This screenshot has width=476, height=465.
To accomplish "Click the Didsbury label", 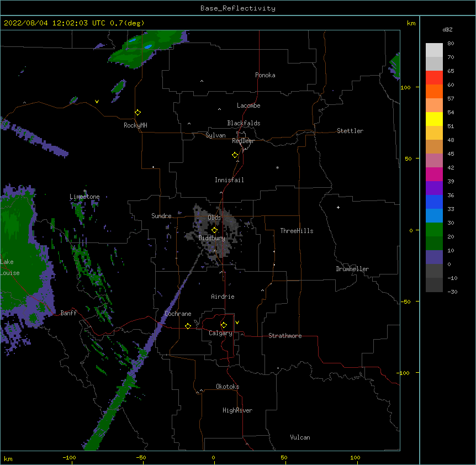I will pos(212,238).
